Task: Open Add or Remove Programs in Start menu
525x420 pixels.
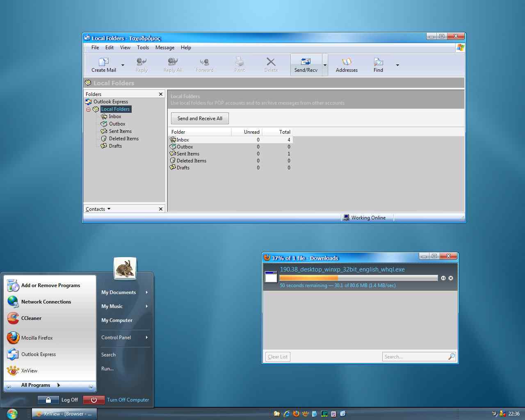Action: coord(50,285)
